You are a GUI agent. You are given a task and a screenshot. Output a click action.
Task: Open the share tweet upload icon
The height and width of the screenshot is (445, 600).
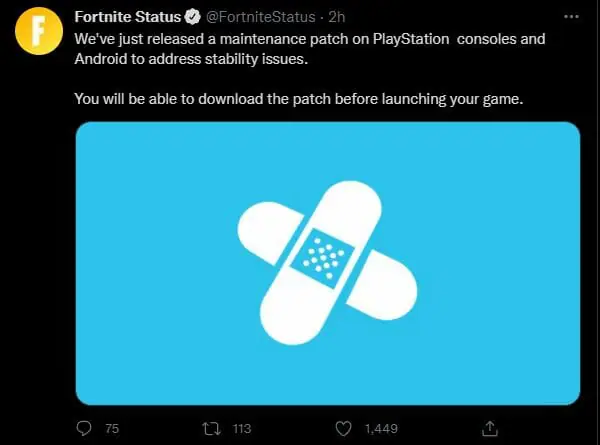(x=490, y=428)
